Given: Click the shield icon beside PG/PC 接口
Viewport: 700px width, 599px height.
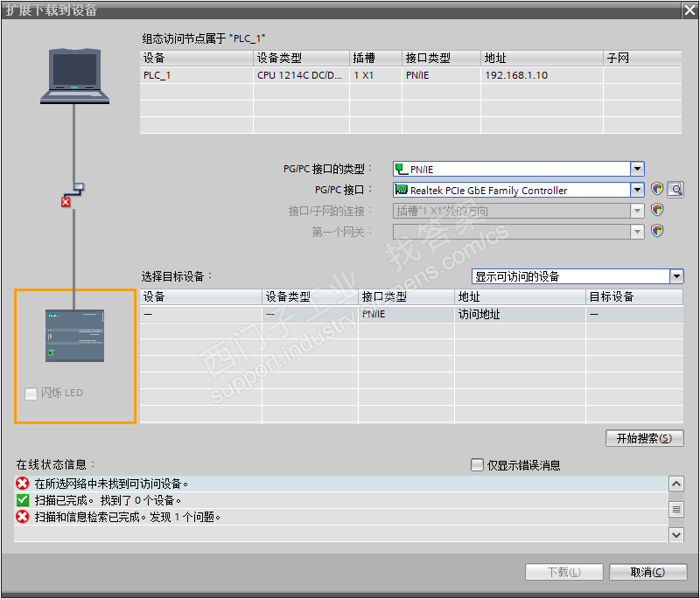Looking at the screenshot, I should point(657,189).
